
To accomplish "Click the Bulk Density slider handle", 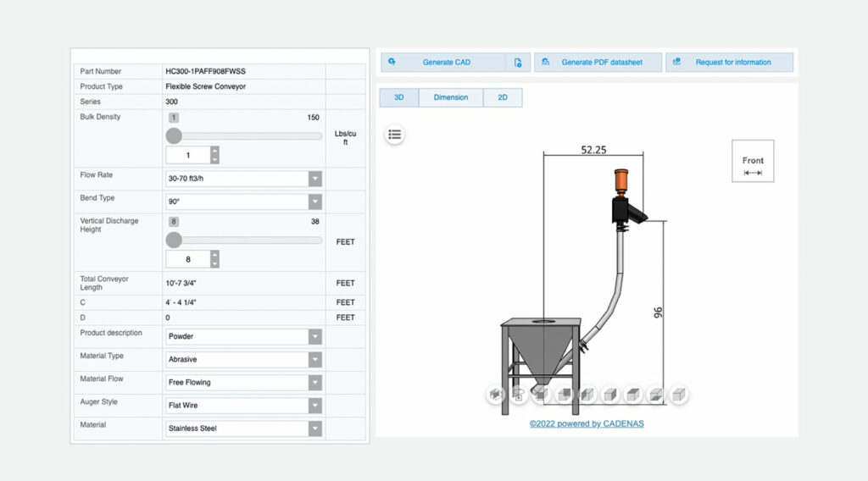I will [174, 136].
